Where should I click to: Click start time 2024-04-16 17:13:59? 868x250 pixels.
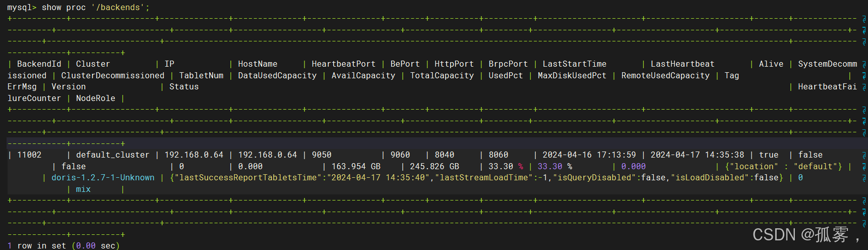tap(589, 155)
